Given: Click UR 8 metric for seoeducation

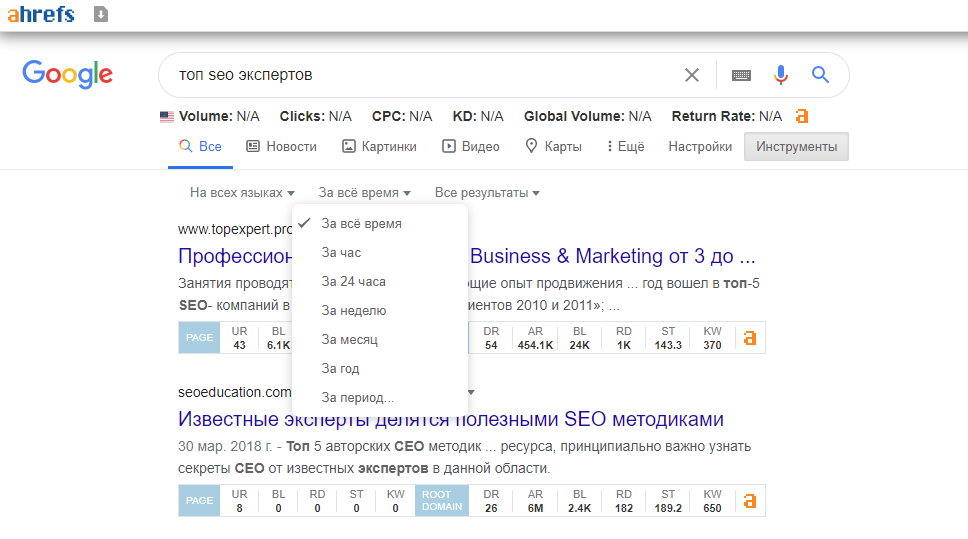Looking at the screenshot, I should (x=240, y=501).
